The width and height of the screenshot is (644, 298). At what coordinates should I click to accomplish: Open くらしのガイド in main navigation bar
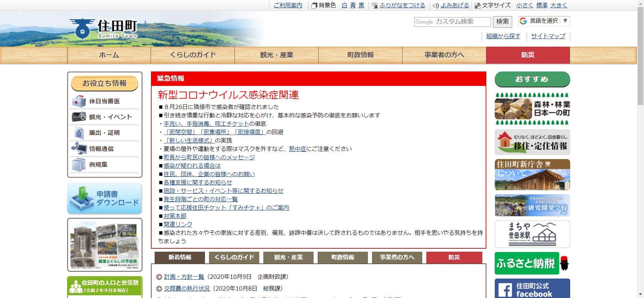[x=193, y=55]
